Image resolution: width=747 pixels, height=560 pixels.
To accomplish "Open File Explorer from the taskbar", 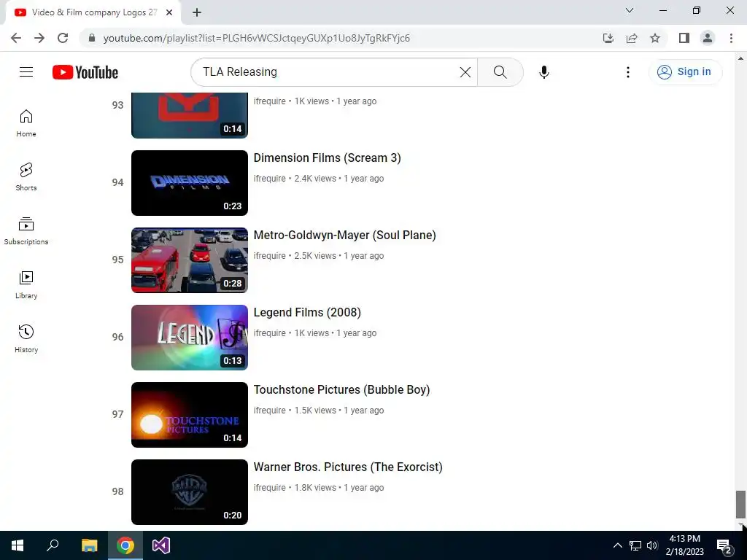I will 89,545.
